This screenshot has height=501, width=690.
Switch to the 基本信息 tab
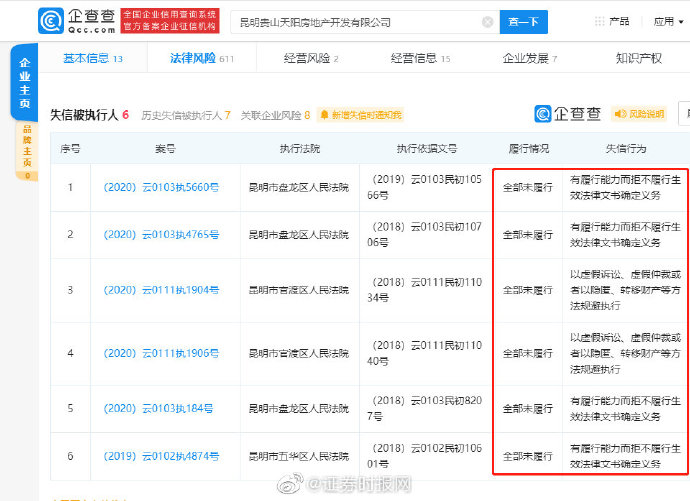(x=93, y=58)
